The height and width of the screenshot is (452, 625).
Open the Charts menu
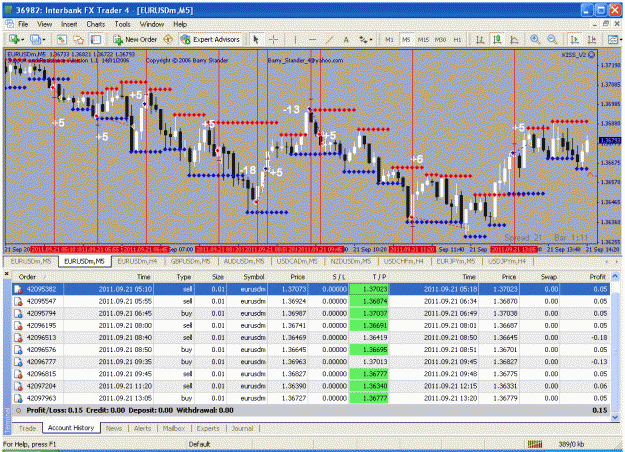(x=96, y=24)
